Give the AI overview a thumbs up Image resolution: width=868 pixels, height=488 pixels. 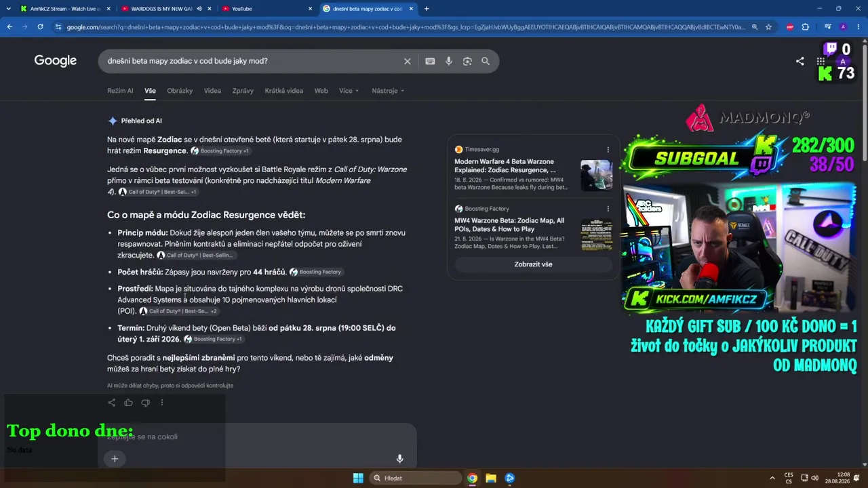pyautogui.click(x=128, y=403)
